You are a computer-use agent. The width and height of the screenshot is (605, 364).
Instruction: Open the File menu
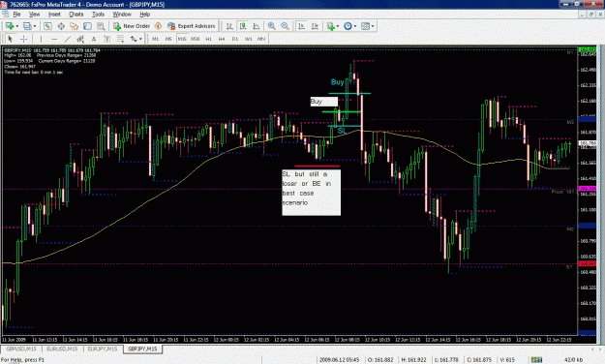click(x=16, y=15)
